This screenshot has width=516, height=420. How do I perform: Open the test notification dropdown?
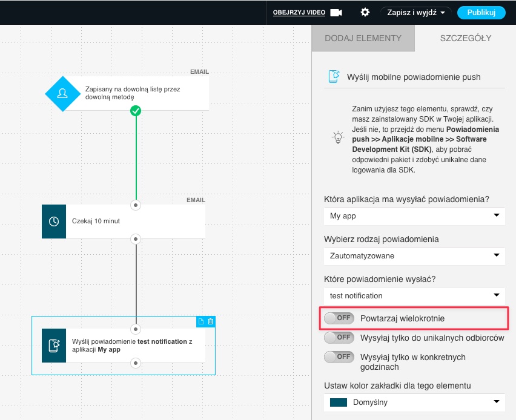point(414,296)
